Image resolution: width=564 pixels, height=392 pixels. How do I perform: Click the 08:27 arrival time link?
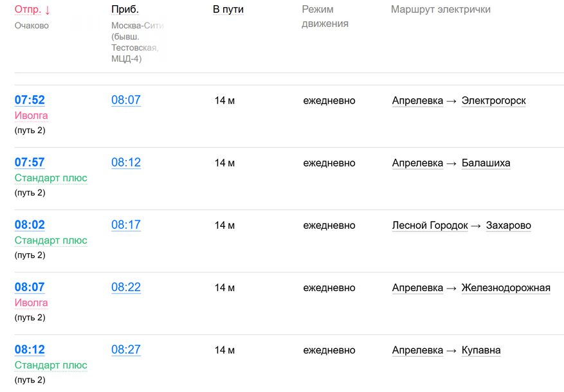point(126,350)
